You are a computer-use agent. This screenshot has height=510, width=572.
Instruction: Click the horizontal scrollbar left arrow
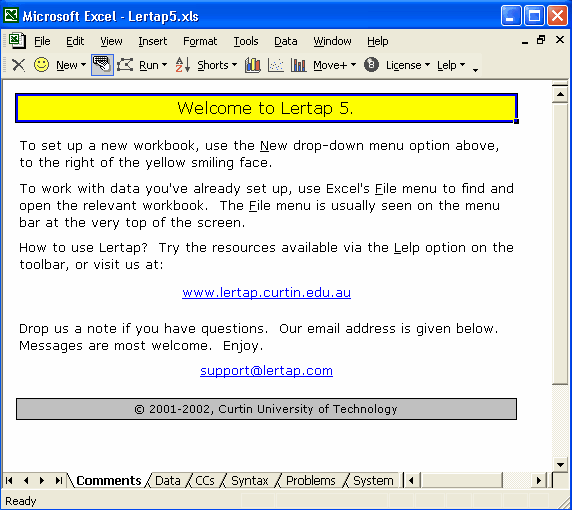(x=412, y=480)
